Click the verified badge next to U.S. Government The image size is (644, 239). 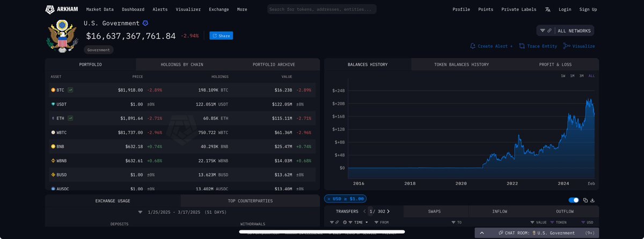point(145,23)
